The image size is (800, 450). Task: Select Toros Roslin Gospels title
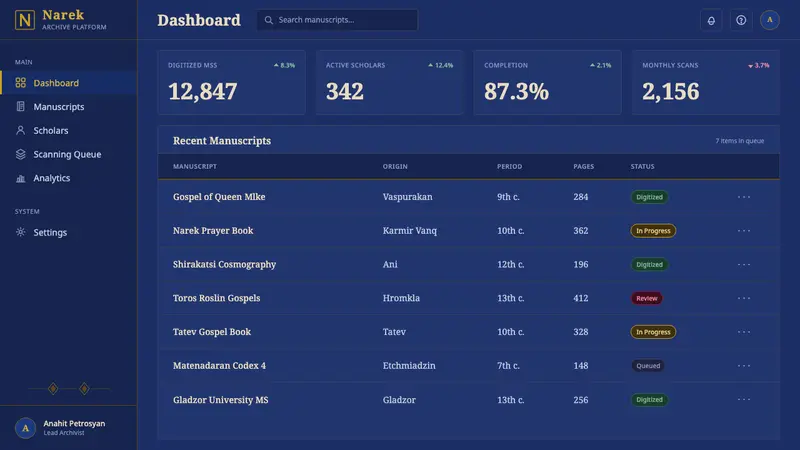point(216,298)
